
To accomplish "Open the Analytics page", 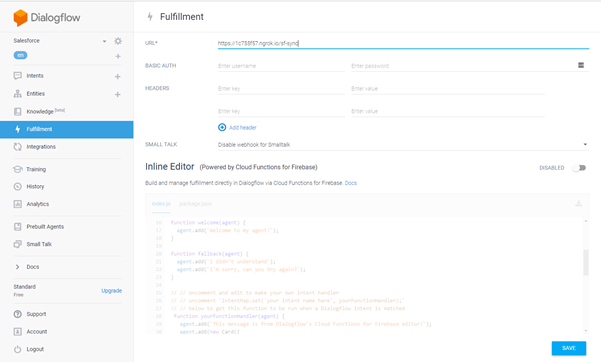I will click(38, 204).
